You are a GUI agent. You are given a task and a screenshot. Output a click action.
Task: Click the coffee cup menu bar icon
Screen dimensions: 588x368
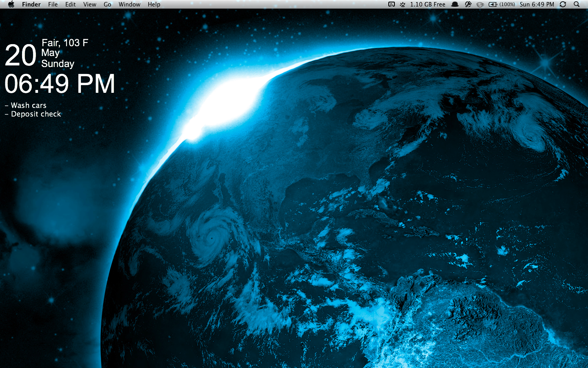(x=480, y=4)
